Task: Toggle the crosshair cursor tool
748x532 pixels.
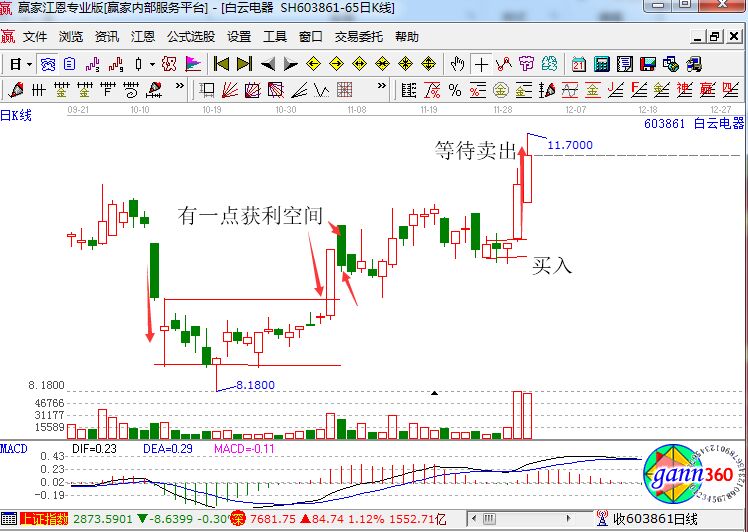Action: (482, 64)
